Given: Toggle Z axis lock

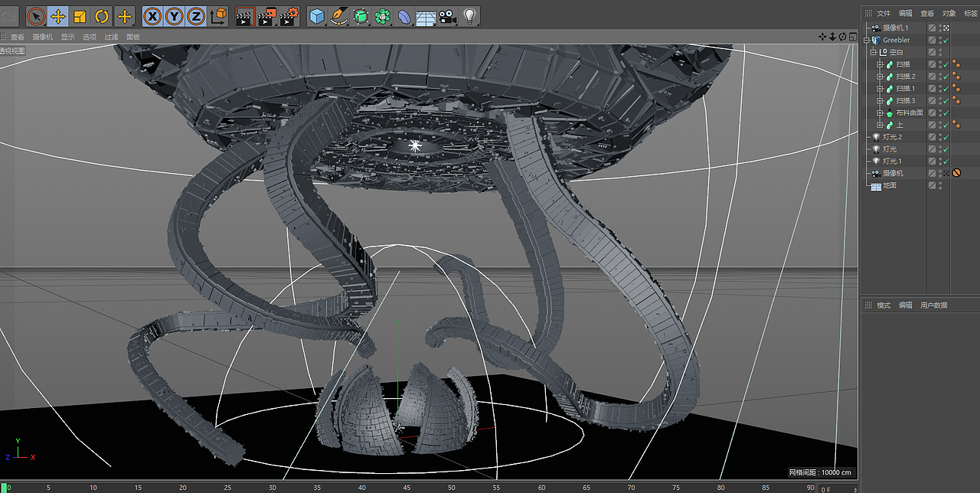Looking at the screenshot, I should click(x=196, y=16).
